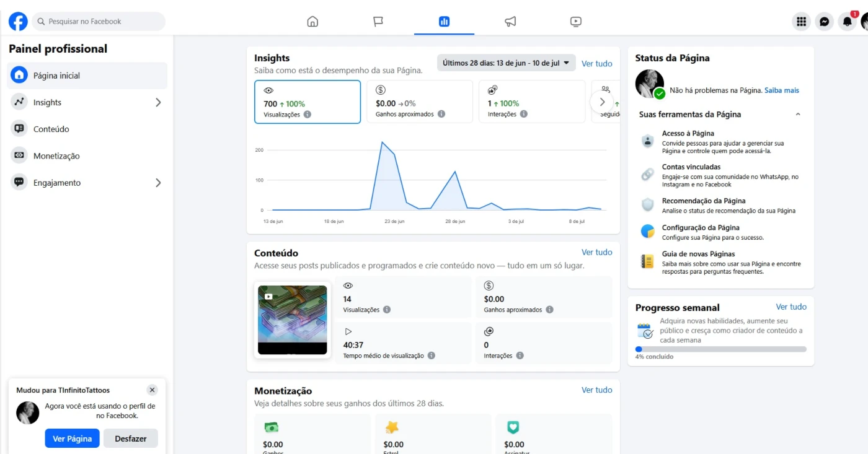Expand the sidebar Insights chevron arrow

pyautogui.click(x=158, y=102)
